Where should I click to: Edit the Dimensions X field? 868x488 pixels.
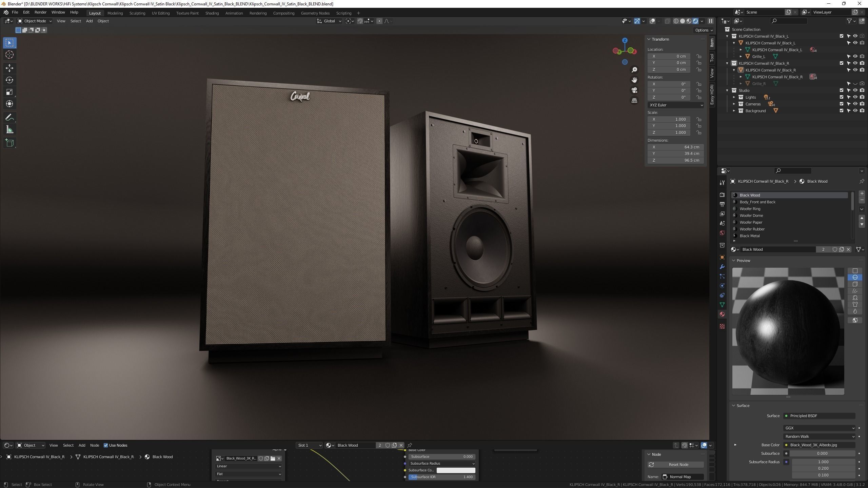[x=675, y=147]
